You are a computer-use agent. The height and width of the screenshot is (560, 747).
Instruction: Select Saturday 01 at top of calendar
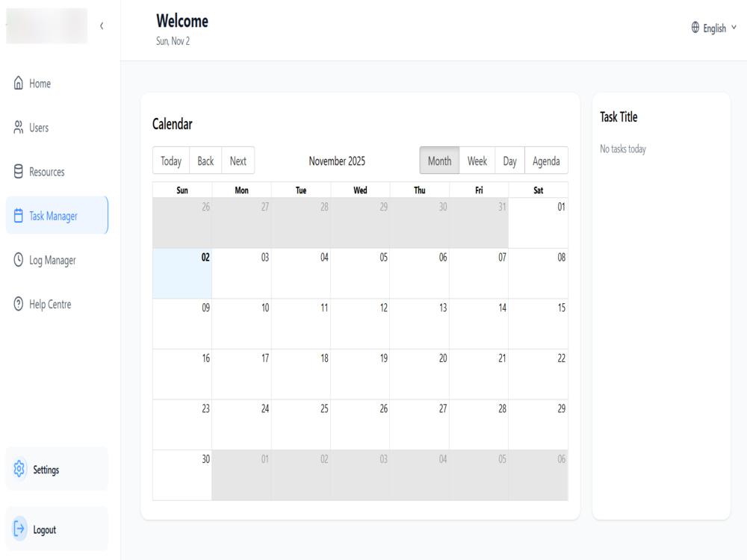coord(561,207)
